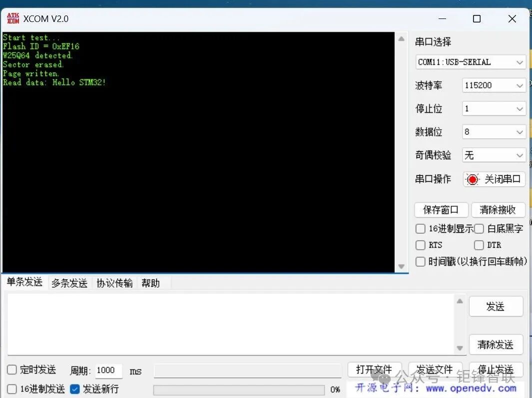Open the 帮助 tab
Image resolution: width=532 pixels, height=398 pixels.
[x=151, y=283]
